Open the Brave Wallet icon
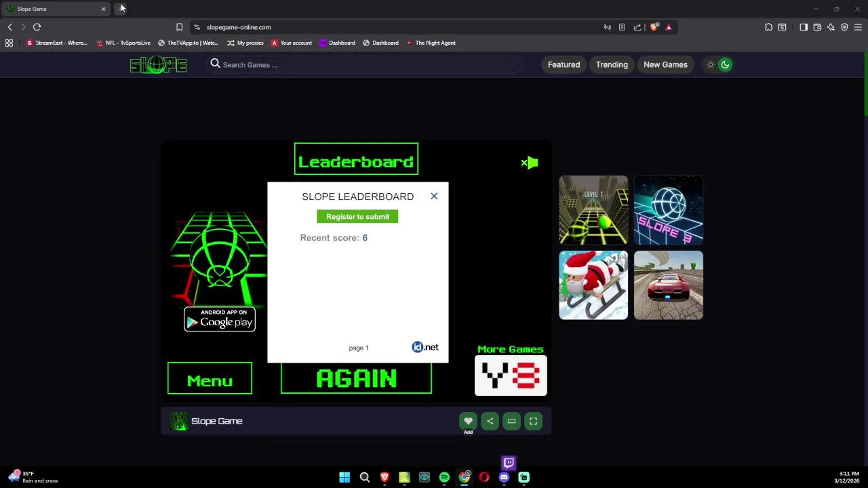This screenshot has height=488, width=868. (817, 27)
